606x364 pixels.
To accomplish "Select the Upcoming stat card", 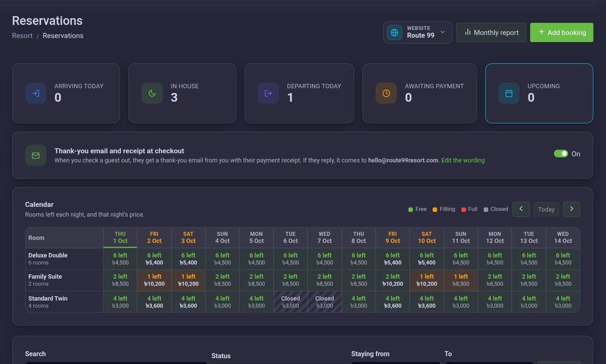I will tap(539, 93).
